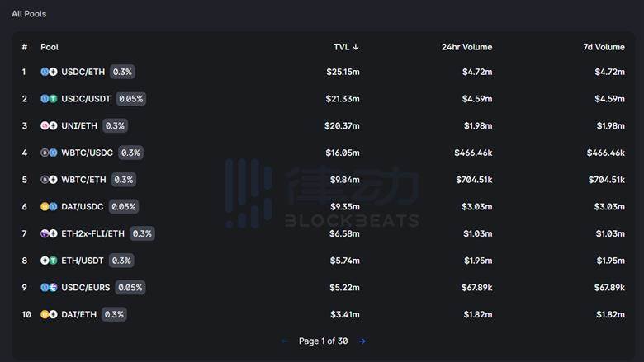Click the USDC/USDT token pair icon
Image resolution: width=644 pixels, height=362 pixels.
[49, 99]
